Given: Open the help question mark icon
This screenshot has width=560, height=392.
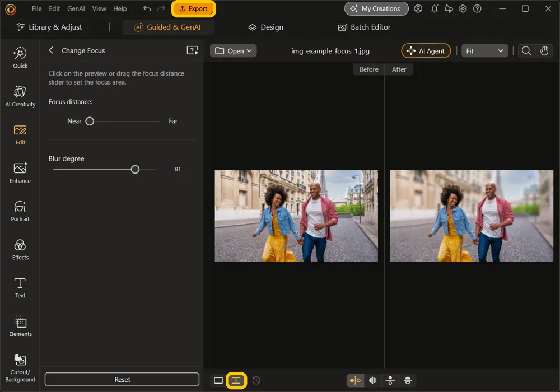Looking at the screenshot, I should click(x=477, y=8).
